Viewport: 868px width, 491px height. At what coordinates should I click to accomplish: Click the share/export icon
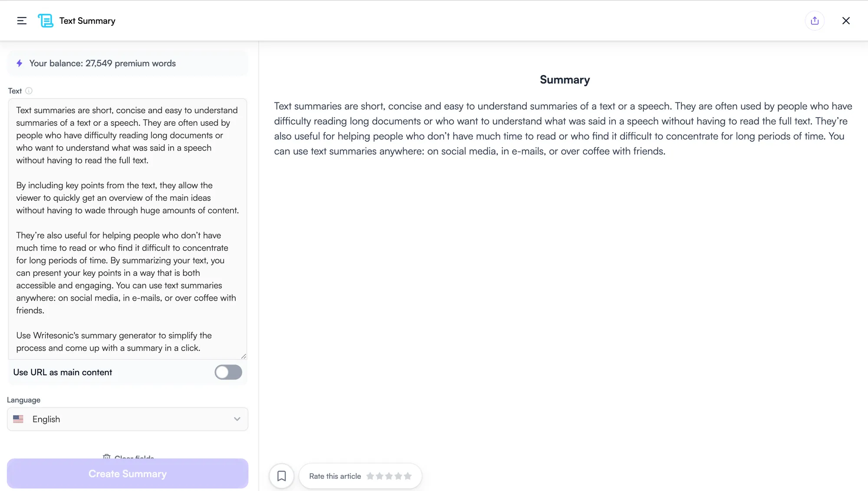pyautogui.click(x=815, y=21)
